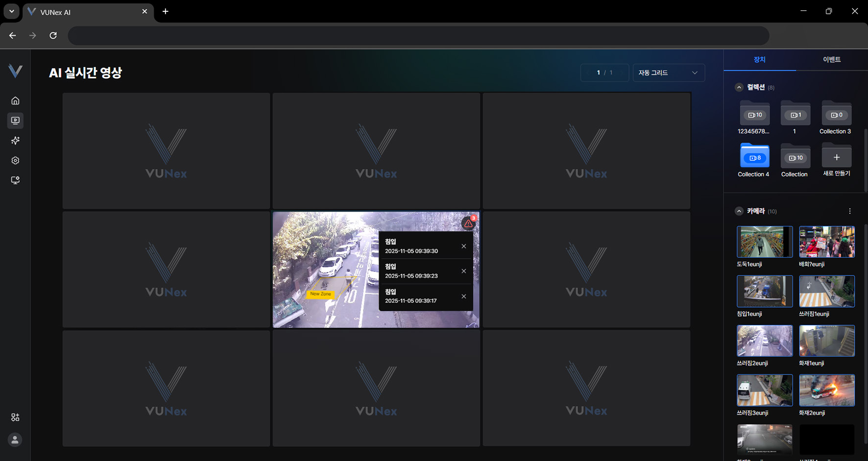Click the user profile avatar icon

point(15,440)
